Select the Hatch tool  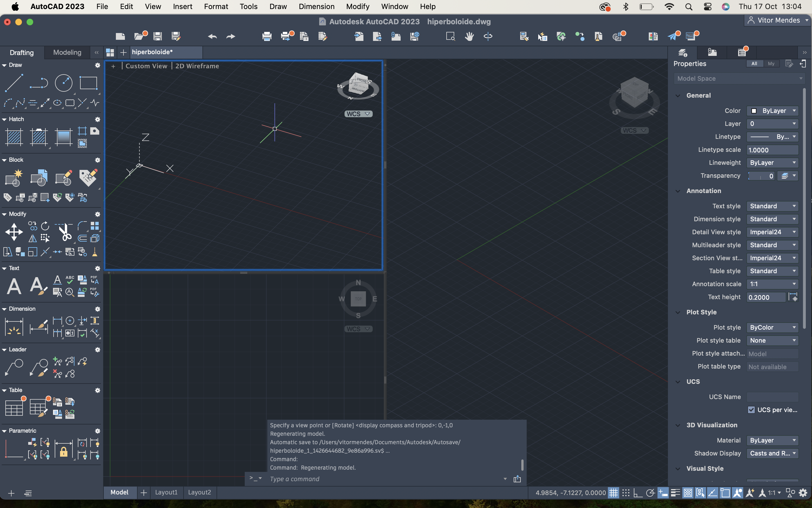(x=14, y=137)
